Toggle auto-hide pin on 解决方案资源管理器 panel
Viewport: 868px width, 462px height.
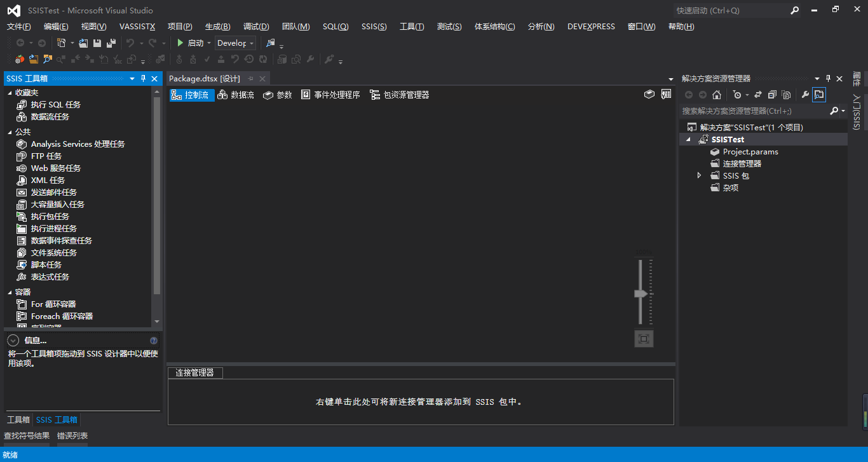(x=828, y=78)
